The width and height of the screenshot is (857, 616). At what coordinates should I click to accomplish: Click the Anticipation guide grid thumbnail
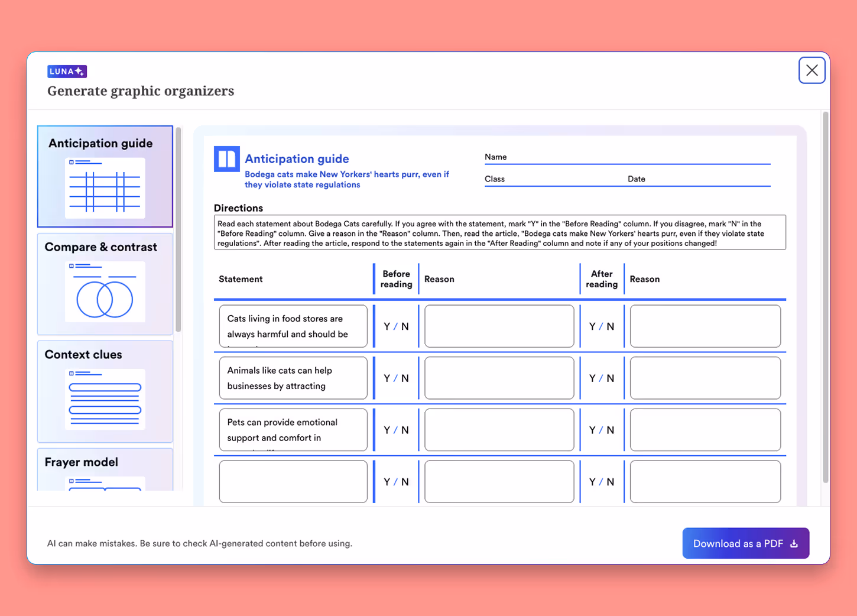coord(105,188)
